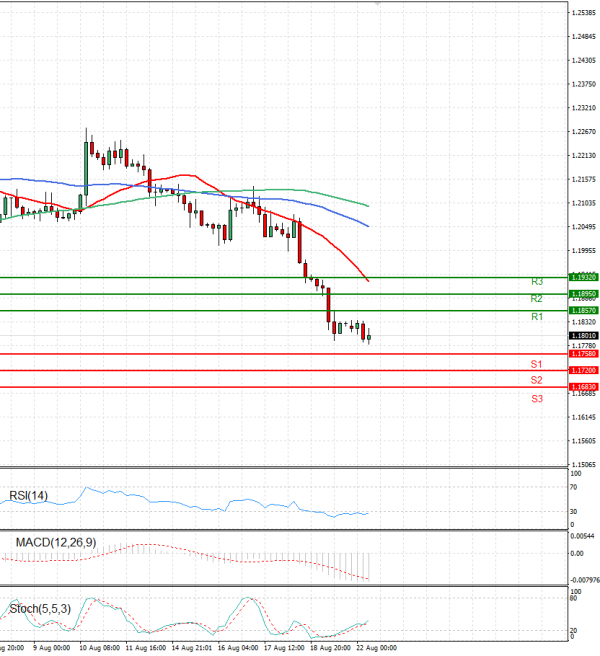Image resolution: width=600 pixels, height=656 pixels.
Task: Click the 1.23210 price axis value
Action: [584, 108]
